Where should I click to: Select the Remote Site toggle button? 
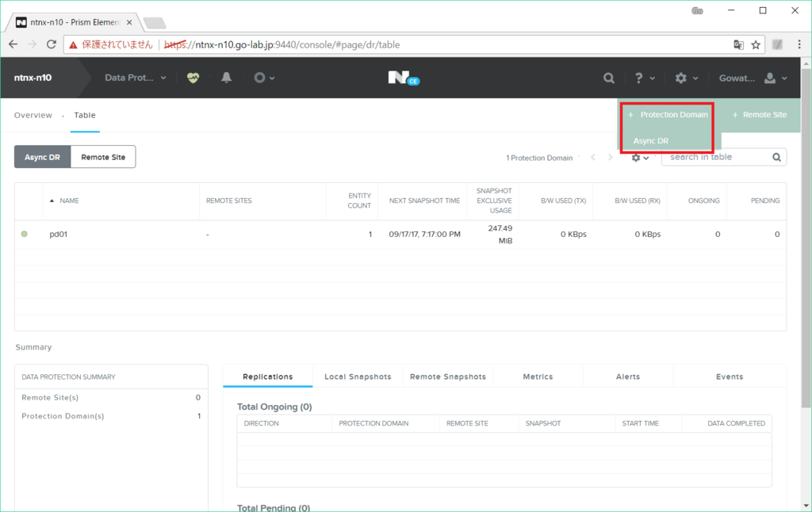(103, 157)
